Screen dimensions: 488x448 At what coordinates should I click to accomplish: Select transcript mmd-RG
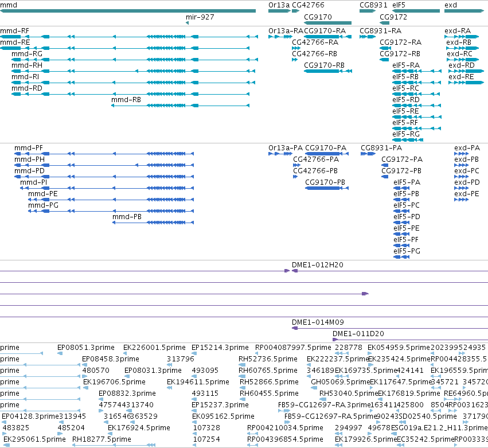click(x=27, y=54)
